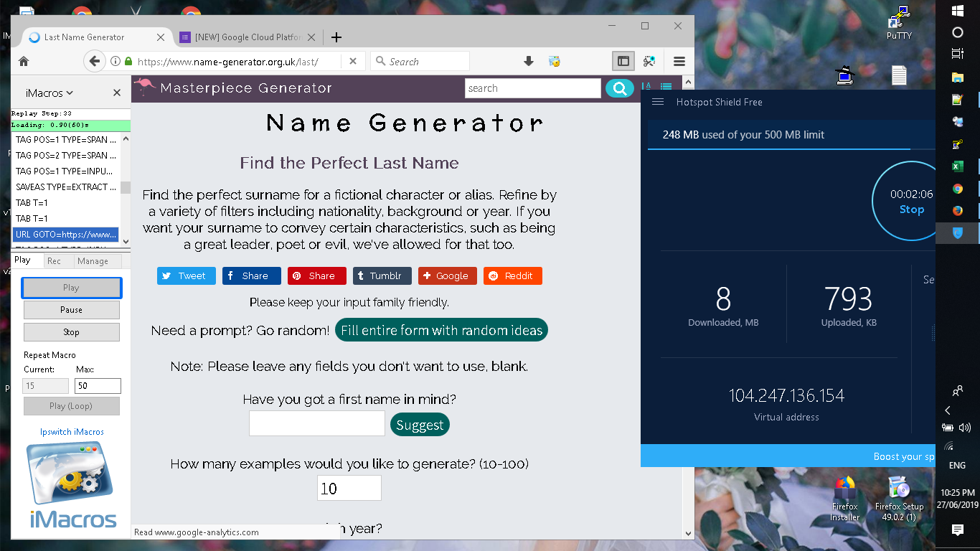The height and width of the screenshot is (551, 980).
Task: Click the iMacros Stop button
Action: (x=71, y=332)
